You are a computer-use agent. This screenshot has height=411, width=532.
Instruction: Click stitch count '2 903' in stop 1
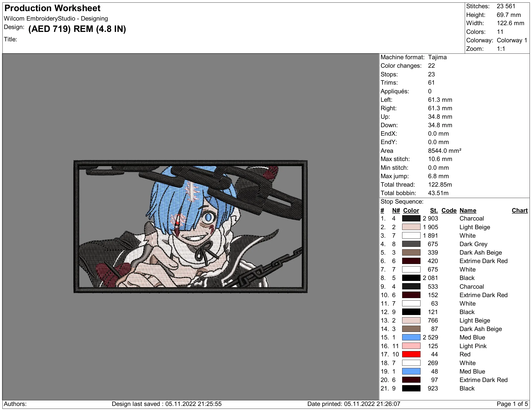(430, 218)
